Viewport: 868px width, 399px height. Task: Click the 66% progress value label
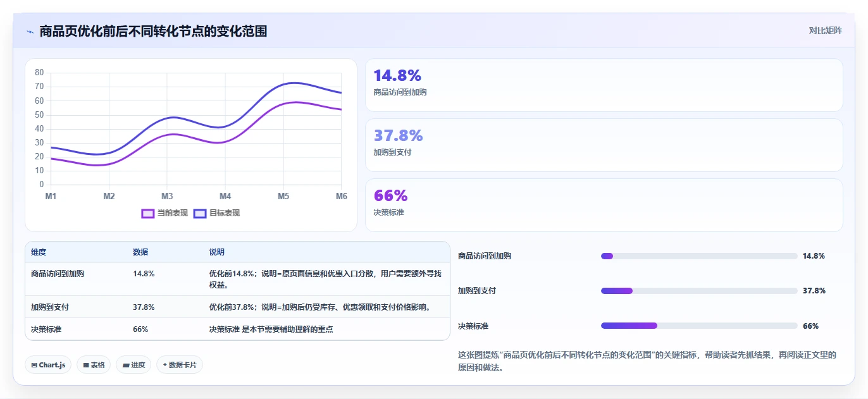pyautogui.click(x=810, y=326)
